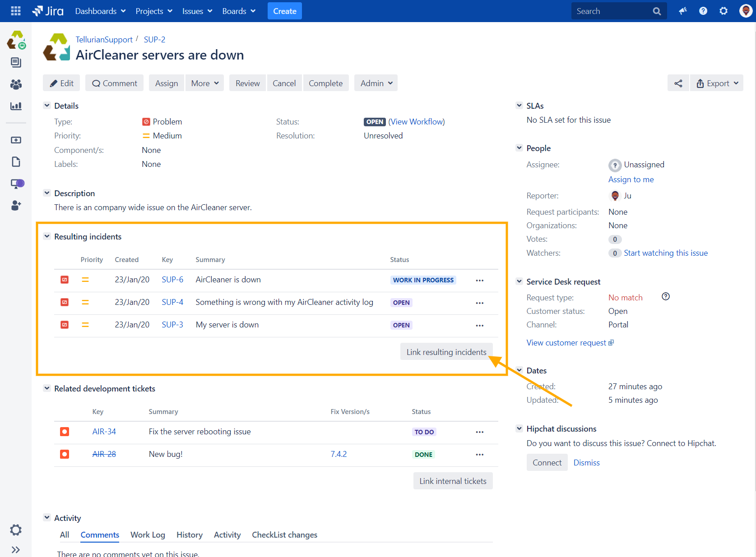Viewport: 756px width, 557px height.
Task: Open reports via the bar chart sidebar icon
Action: click(16, 106)
